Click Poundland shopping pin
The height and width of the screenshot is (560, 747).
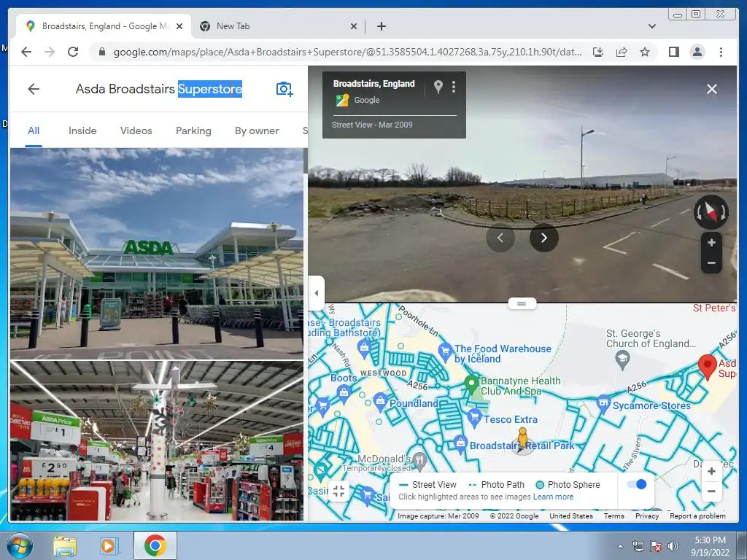[x=379, y=402]
